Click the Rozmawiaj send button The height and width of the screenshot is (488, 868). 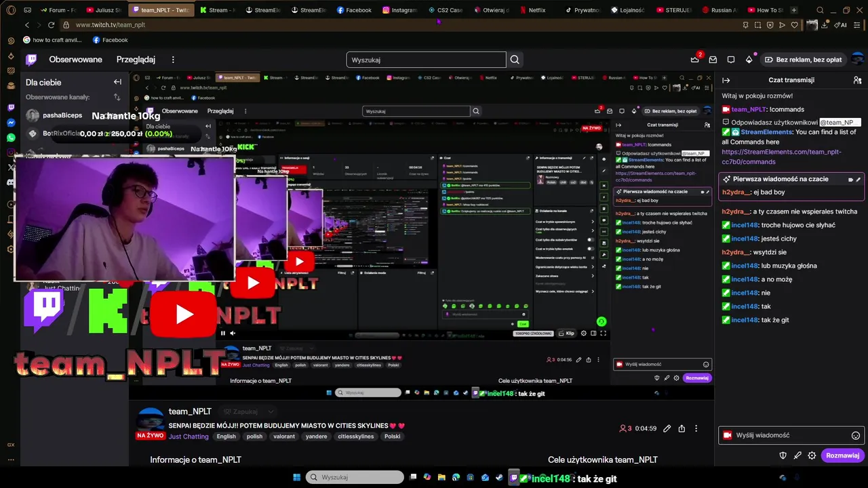[843, 455]
